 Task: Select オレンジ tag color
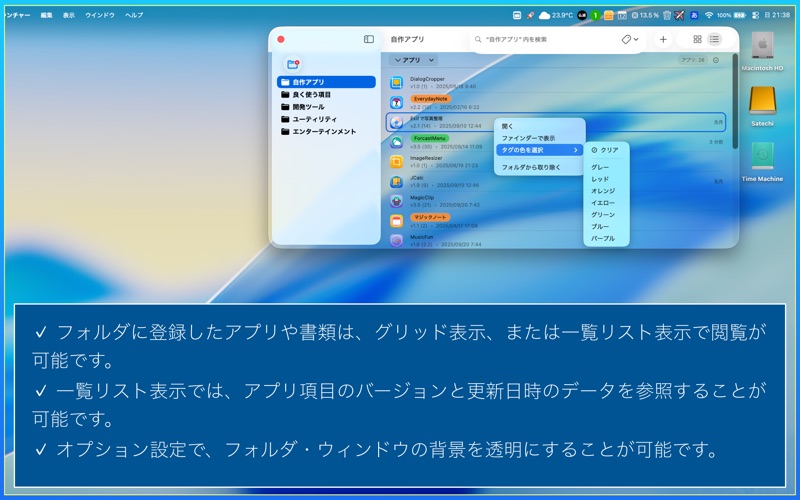pos(606,191)
